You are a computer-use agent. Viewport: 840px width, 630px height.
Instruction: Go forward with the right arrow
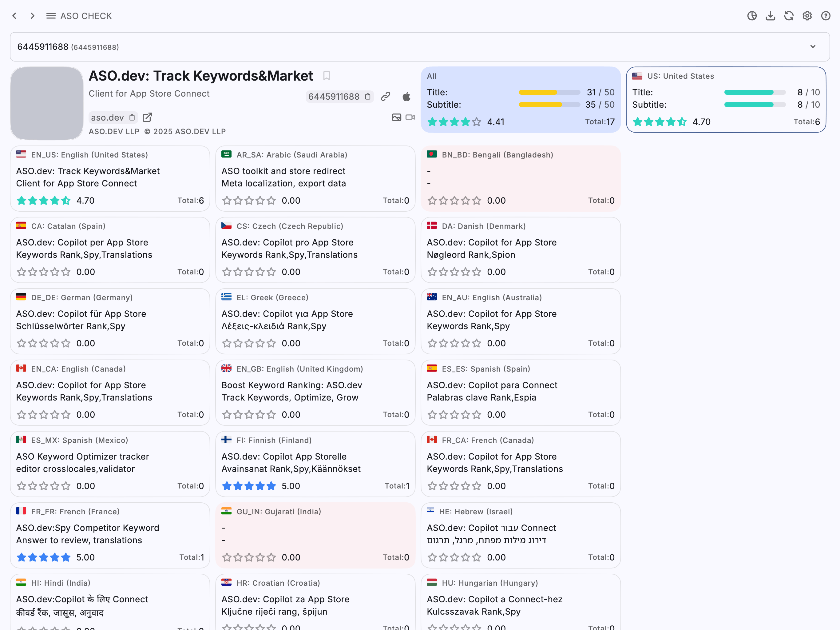[x=33, y=16]
